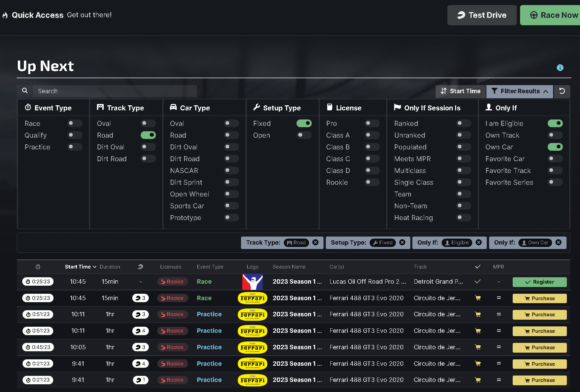The height and width of the screenshot is (392, 580).
Task: Register for the Lucas Oil Off Road race
Action: coord(540,282)
